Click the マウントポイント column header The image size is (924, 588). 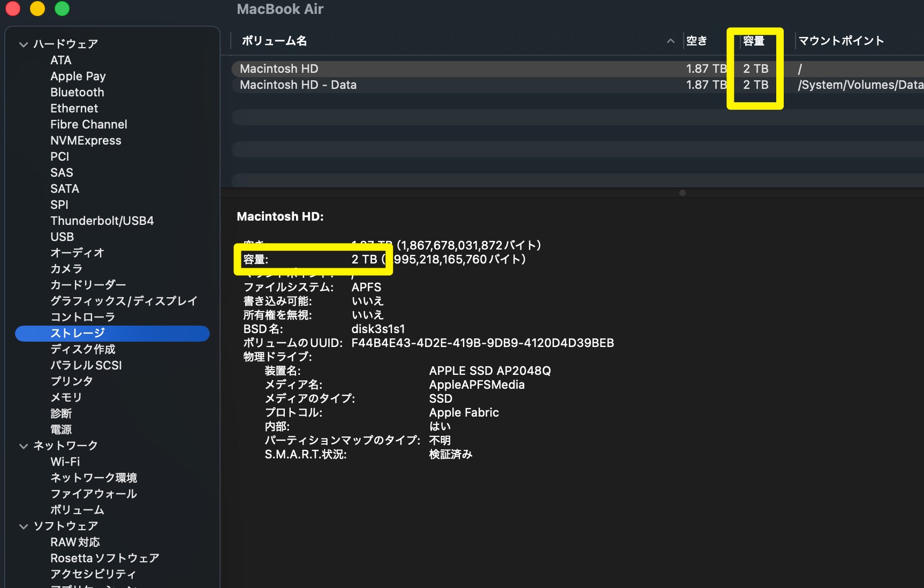(x=840, y=41)
